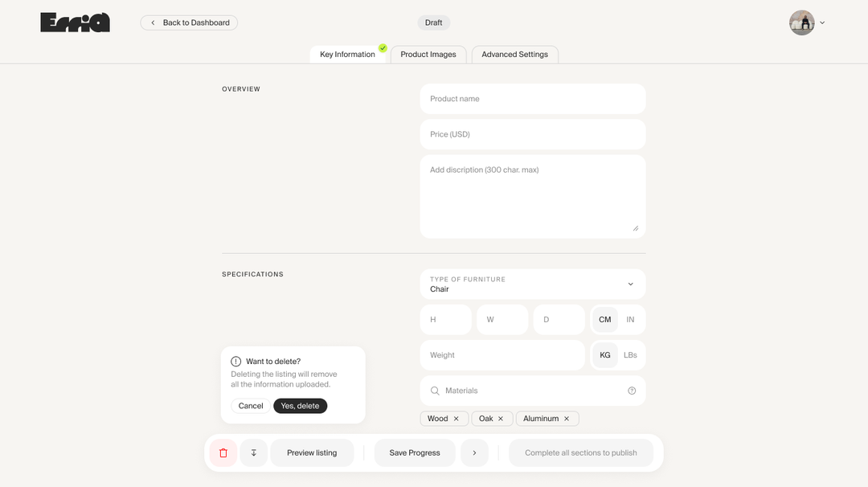
Task: Click the description resize handle
Action: 636,228
